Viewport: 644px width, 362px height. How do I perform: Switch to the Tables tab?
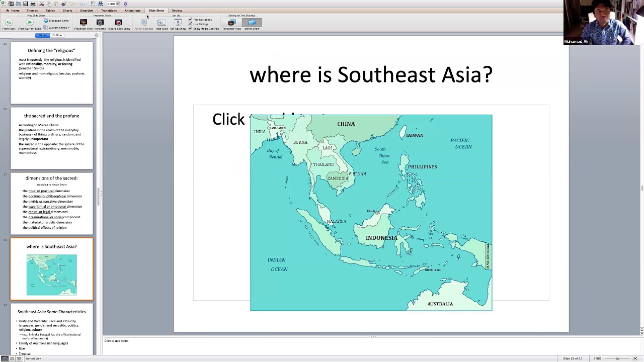50,11
